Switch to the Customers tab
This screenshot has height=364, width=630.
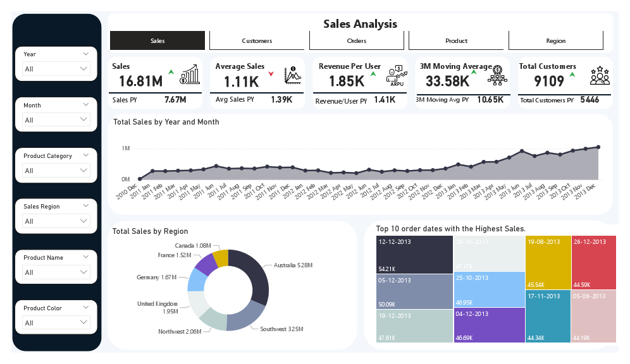[x=257, y=40]
